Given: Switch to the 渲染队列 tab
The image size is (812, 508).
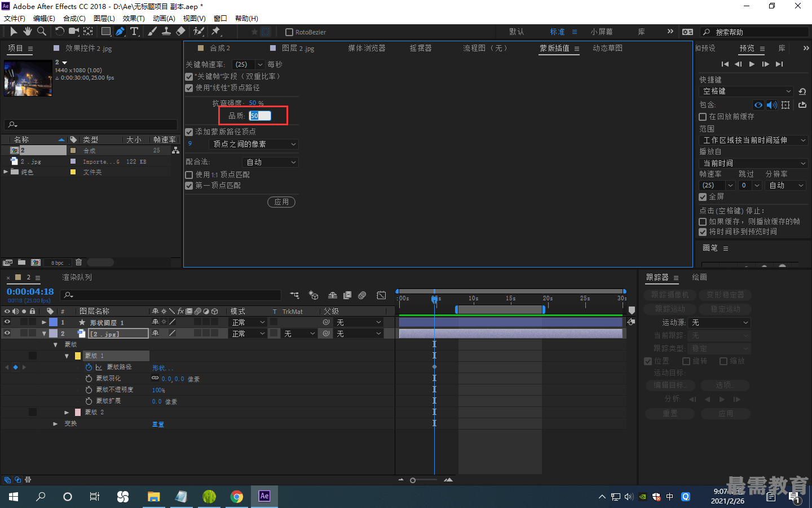Looking at the screenshot, I should click(77, 278).
